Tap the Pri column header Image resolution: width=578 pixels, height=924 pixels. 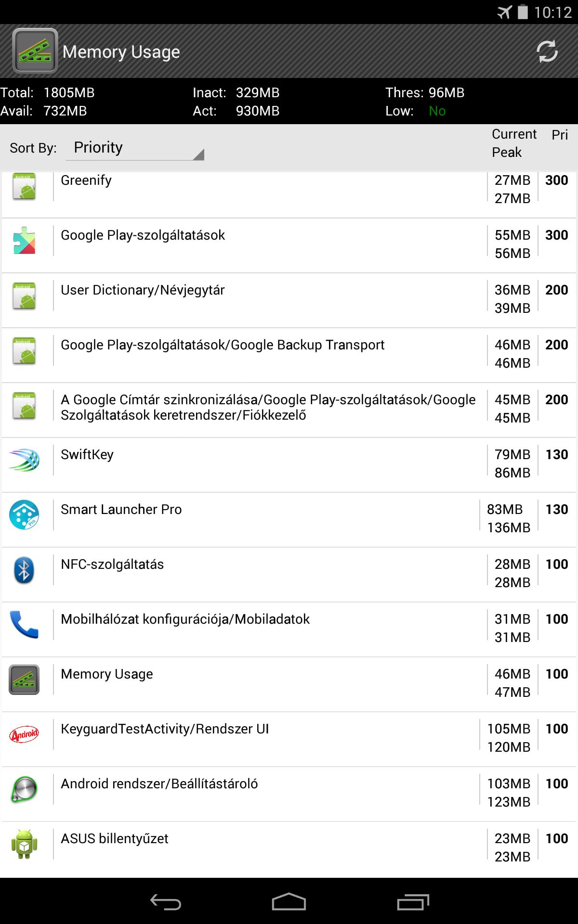pyautogui.click(x=560, y=135)
